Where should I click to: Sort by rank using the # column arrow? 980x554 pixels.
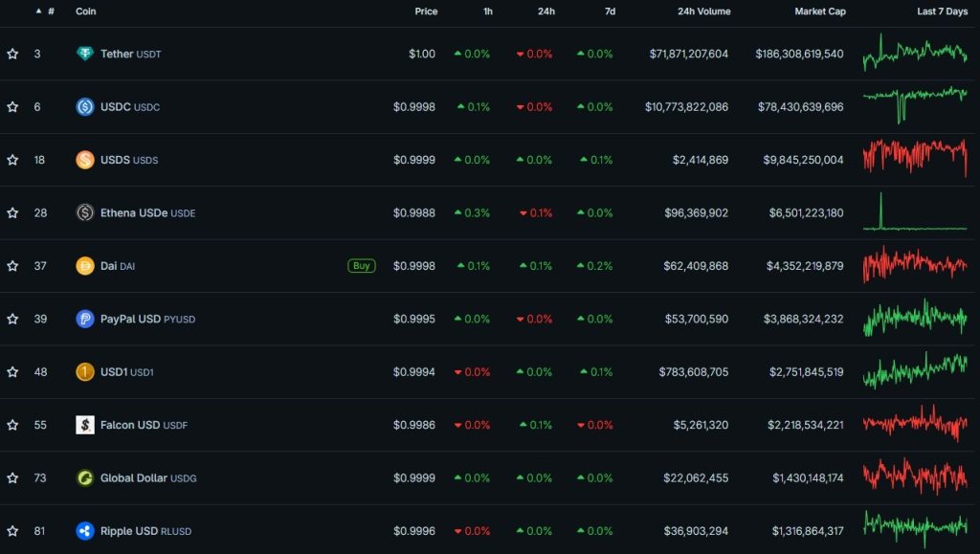[39, 11]
